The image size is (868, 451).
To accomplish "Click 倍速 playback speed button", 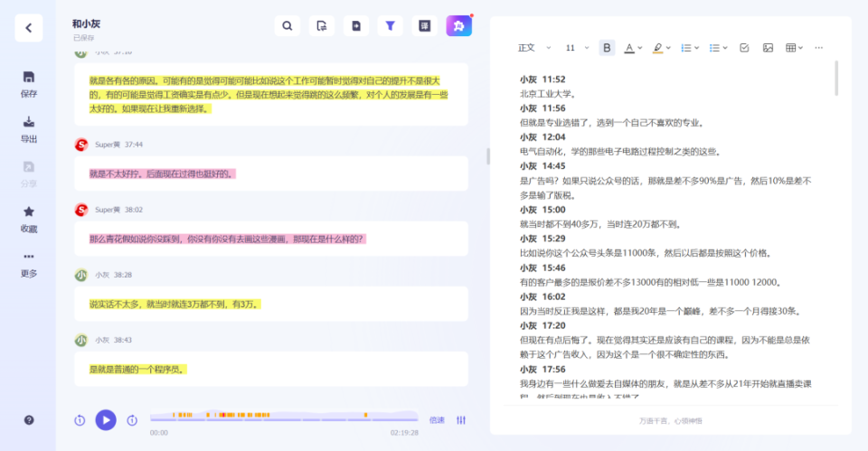I will pos(437,419).
